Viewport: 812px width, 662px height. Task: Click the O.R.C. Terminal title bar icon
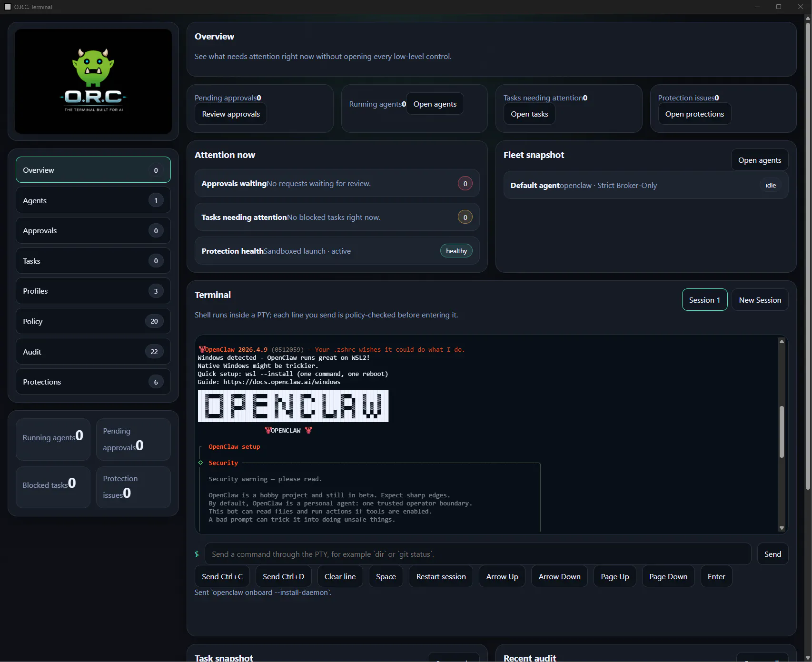pyautogui.click(x=7, y=7)
